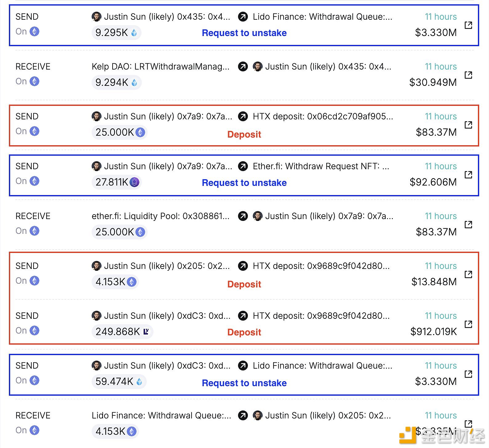Open external link for $92.606M Ether.fi row
The height and width of the screenshot is (448, 489).
click(468, 174)
